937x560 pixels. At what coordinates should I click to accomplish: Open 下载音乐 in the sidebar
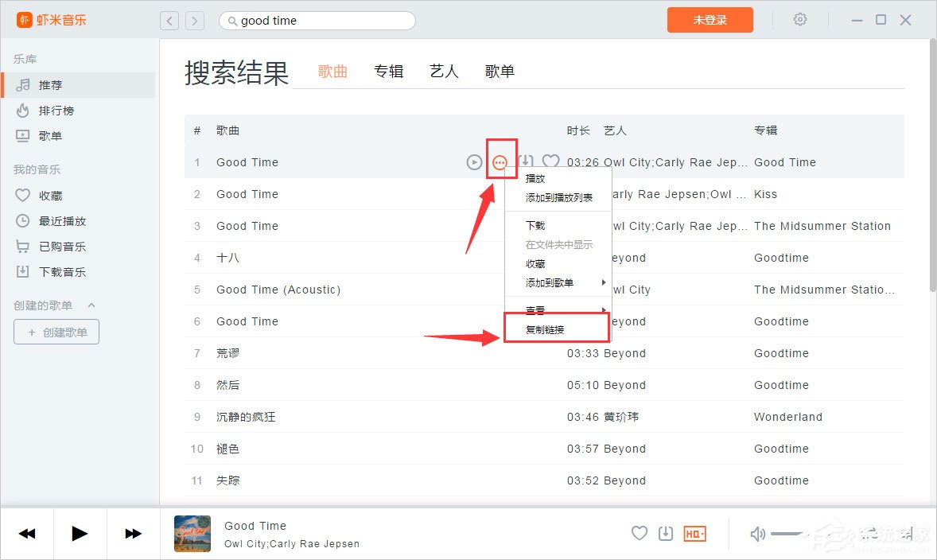click(x=49, y=271)
